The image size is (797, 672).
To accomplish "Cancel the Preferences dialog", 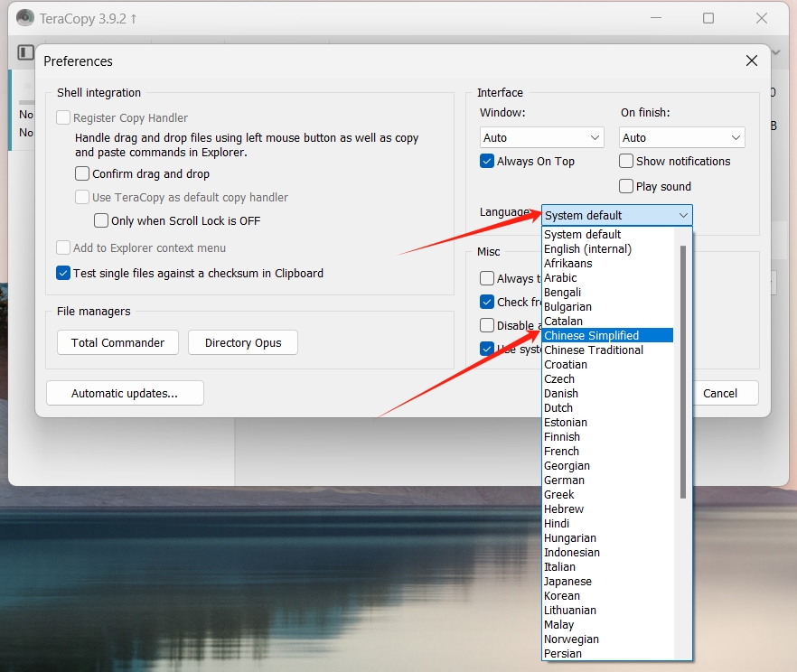I will pos(719,394).
